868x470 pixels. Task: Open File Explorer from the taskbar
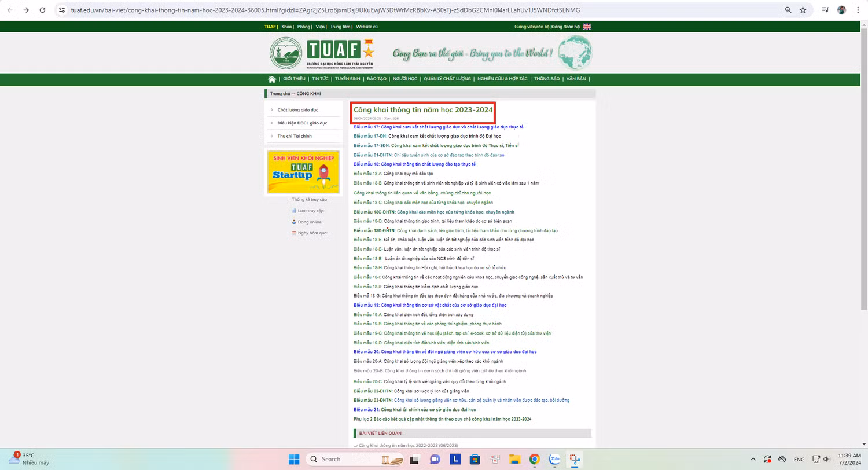click(514, 459)
